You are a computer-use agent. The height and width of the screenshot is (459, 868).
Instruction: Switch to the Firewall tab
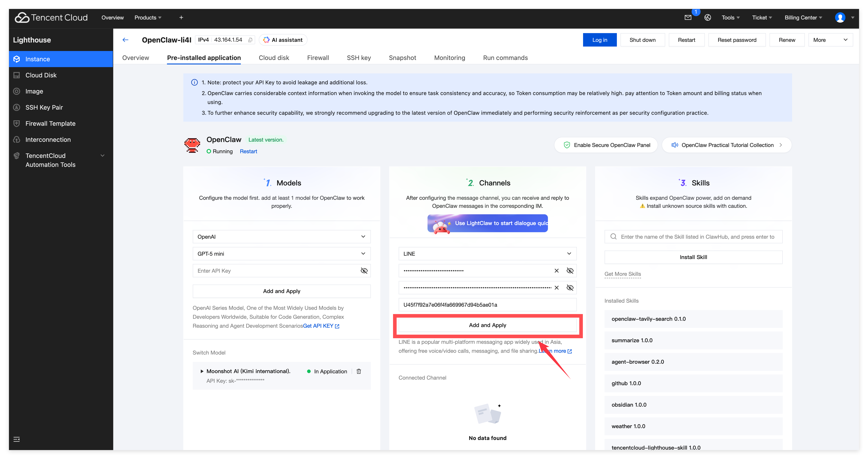[x=318, y=57]
